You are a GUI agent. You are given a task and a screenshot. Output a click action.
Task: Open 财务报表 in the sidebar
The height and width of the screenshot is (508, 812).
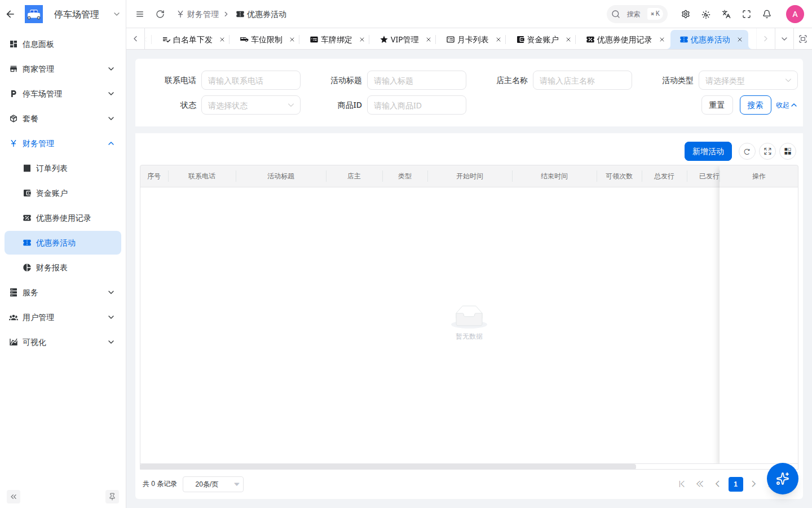click(63, 268)
